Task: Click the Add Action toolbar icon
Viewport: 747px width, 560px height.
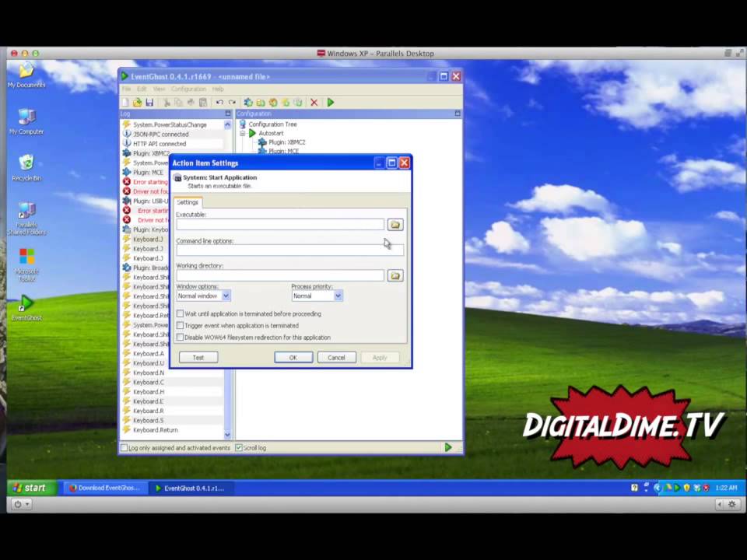Action: point(298,103)
